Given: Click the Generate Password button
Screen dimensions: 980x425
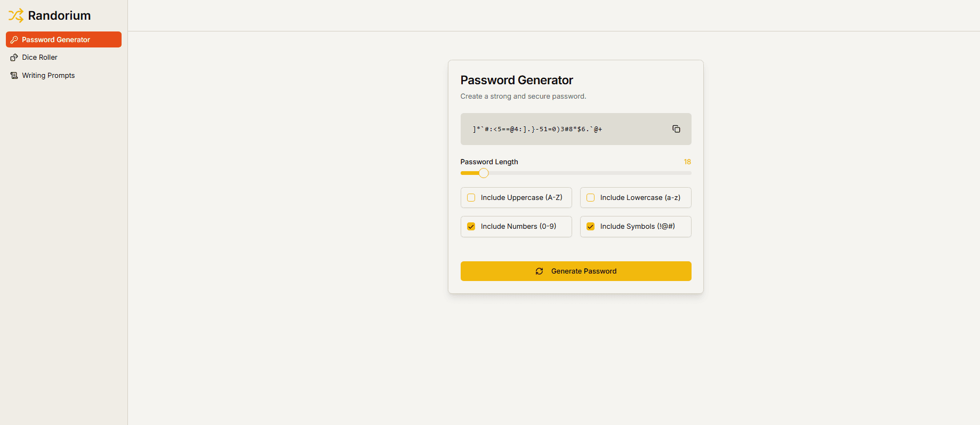Looking at the screenshot, I should click(x=576, y=271).
